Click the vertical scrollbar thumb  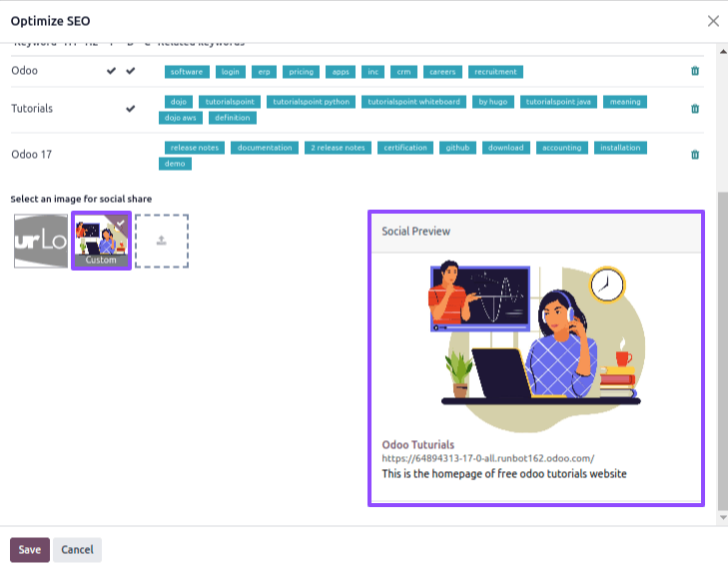(723, 351)
